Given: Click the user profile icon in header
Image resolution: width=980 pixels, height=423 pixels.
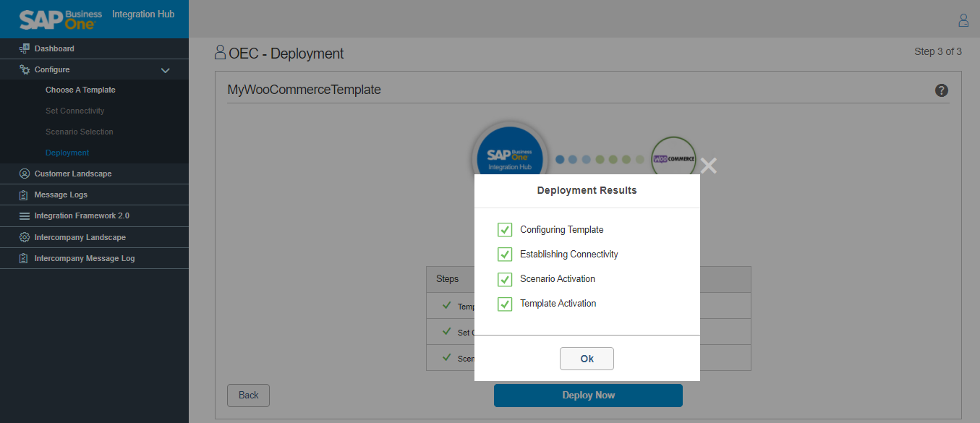Looking at the screenshot, I should pos(963,20).
